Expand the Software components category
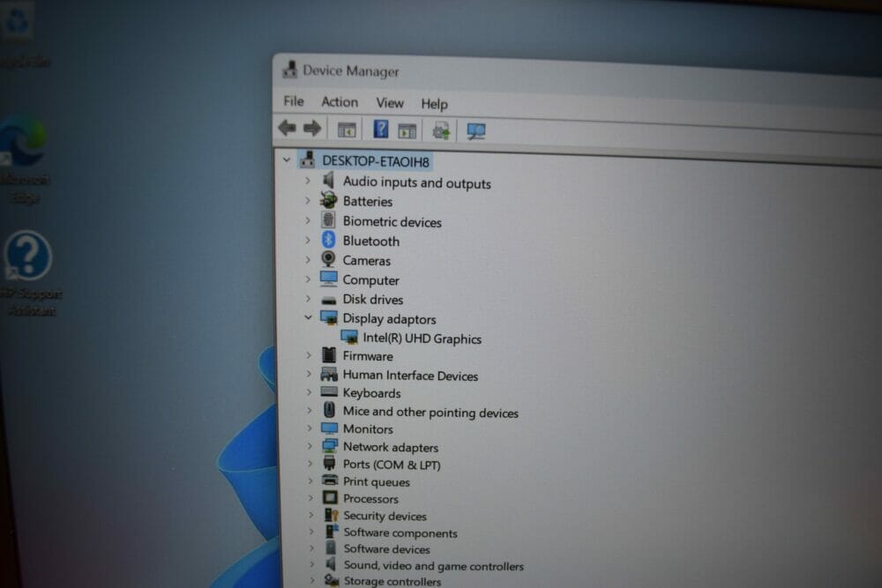 (311, 532)
